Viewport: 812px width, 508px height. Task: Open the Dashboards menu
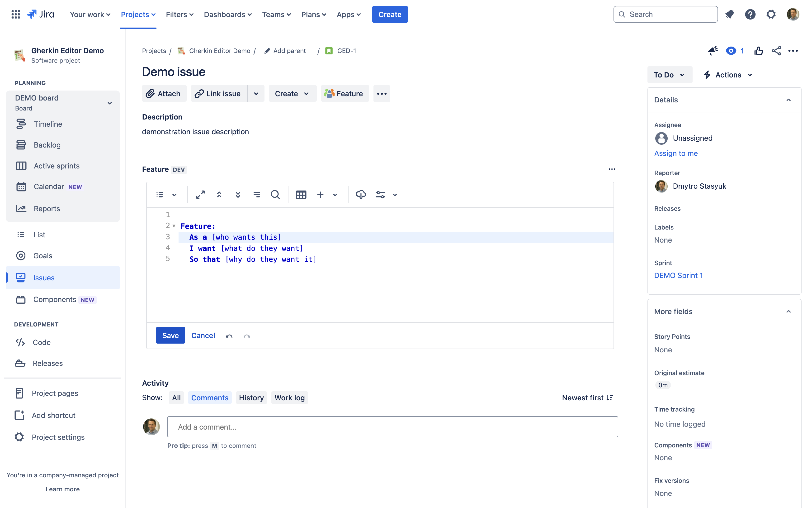tap(228, 14)
